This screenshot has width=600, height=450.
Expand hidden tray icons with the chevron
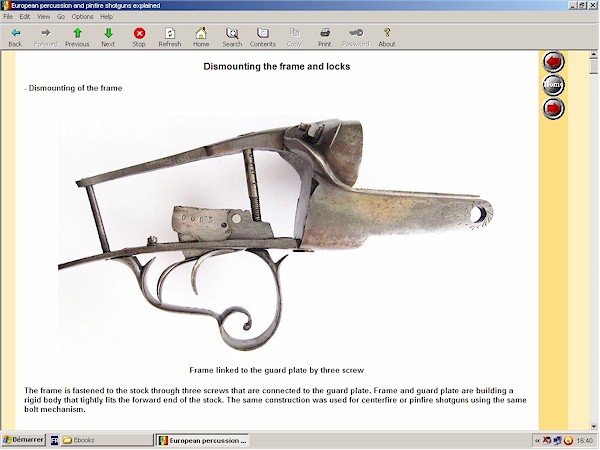click(x=537, y=441)
